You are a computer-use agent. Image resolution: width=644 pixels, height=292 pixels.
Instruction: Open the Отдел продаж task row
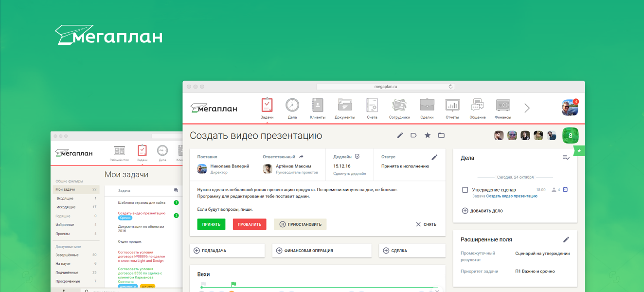coord(130,241)
